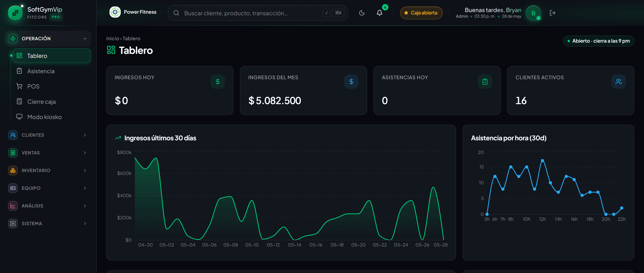Click the logout arrow icon
Screen dimensions: 644x273
tap(552, 13)
